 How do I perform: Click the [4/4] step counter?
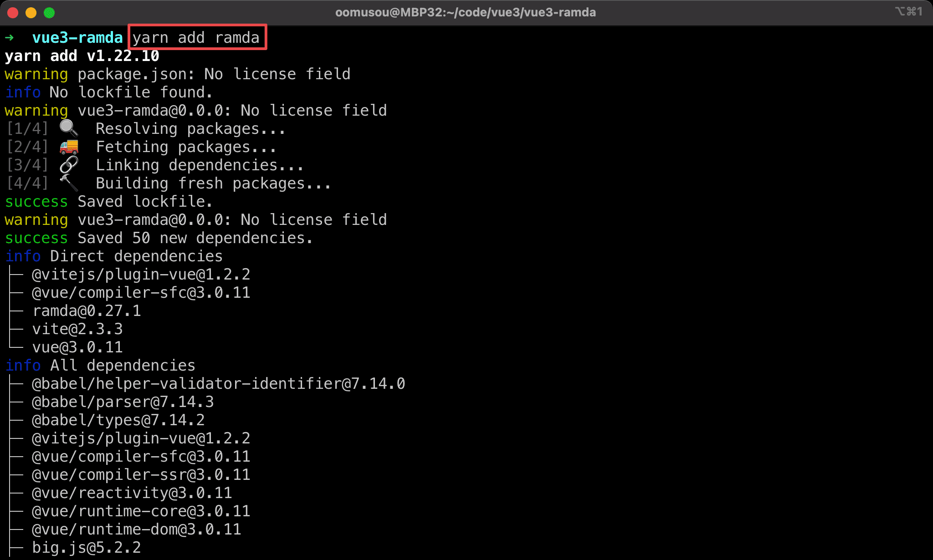tap(27, 183)
